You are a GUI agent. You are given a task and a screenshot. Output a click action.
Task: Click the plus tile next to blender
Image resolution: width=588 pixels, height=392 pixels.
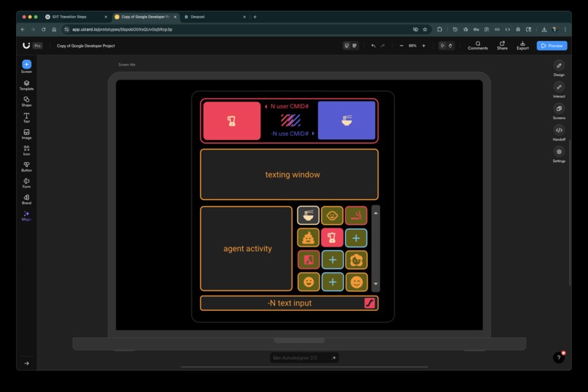(356, 238)
